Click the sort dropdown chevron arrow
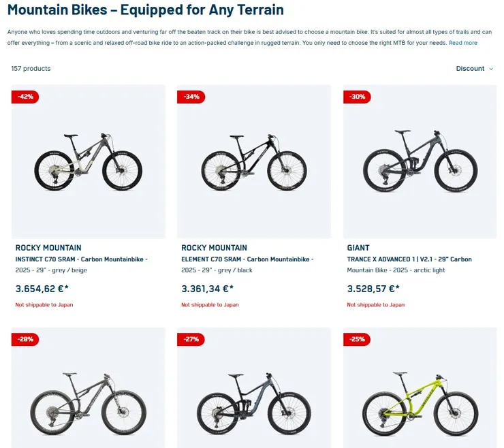Image resolution: width=504 pixels, height=448 pixels. tap(491, 69)
